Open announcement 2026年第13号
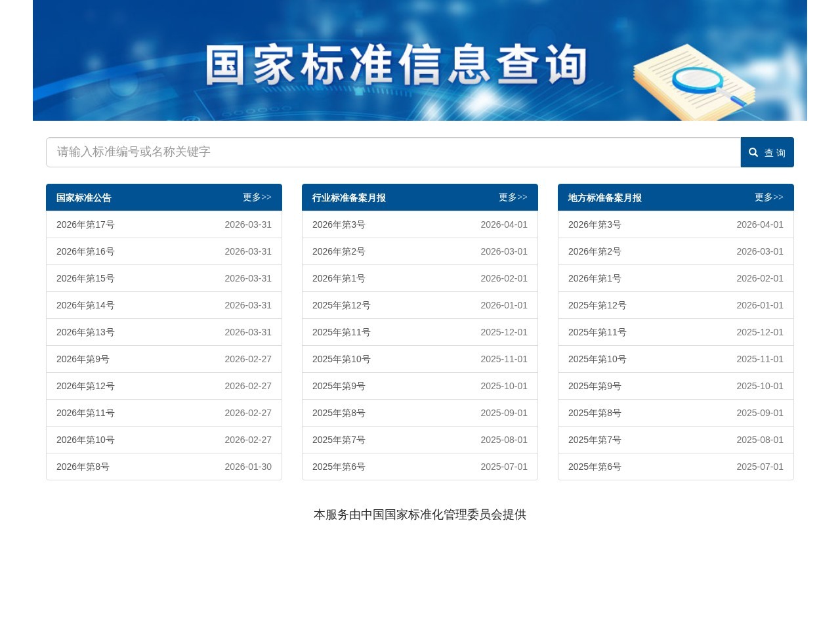This screenshot has width=840, height=630. click(85, 332)
